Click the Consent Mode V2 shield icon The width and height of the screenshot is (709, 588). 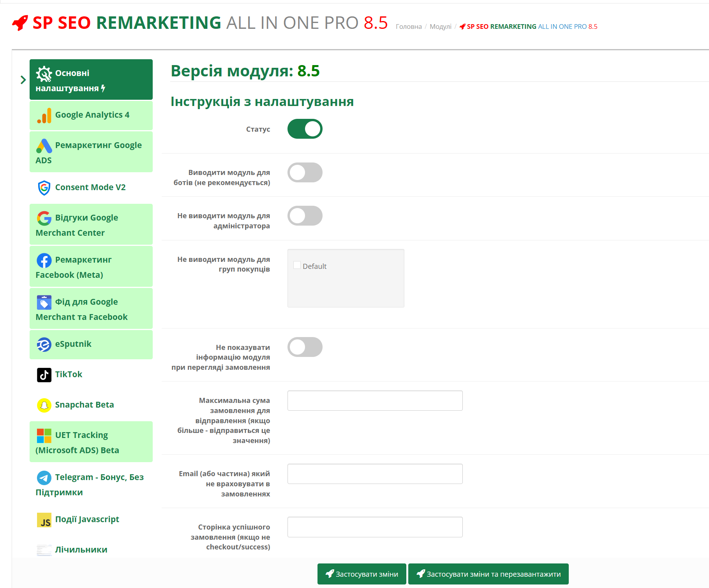pyautogui.click(x=44, y=188)
